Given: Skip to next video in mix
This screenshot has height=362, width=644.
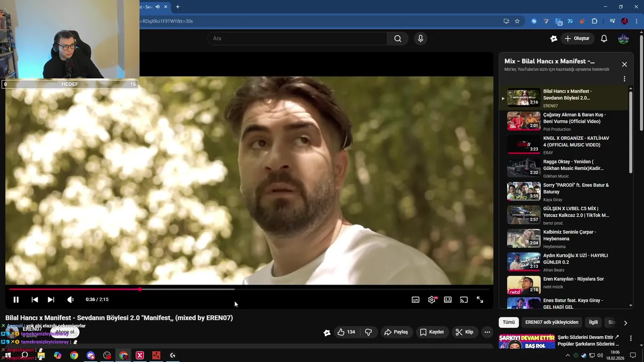Looking at the screenshot, I should pyautogui.click(x=51, y=300).
